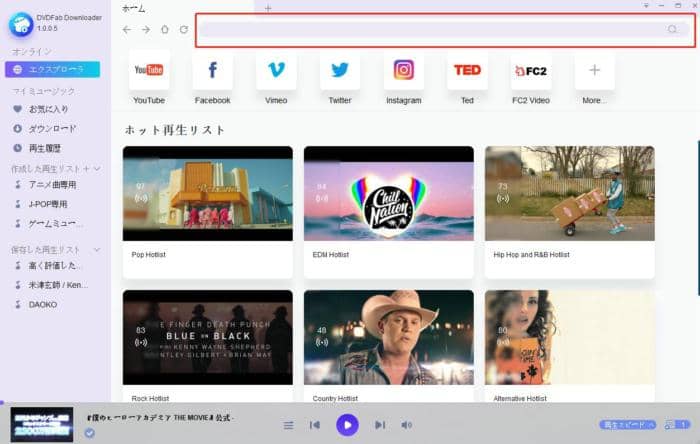Open the Country Hotlist thumbnail
Screen dimensions: 700x444
(388, 337)
